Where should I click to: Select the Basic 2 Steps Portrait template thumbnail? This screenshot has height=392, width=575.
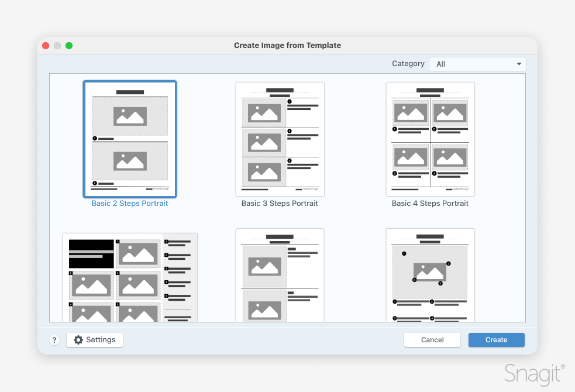coord(130,139)
